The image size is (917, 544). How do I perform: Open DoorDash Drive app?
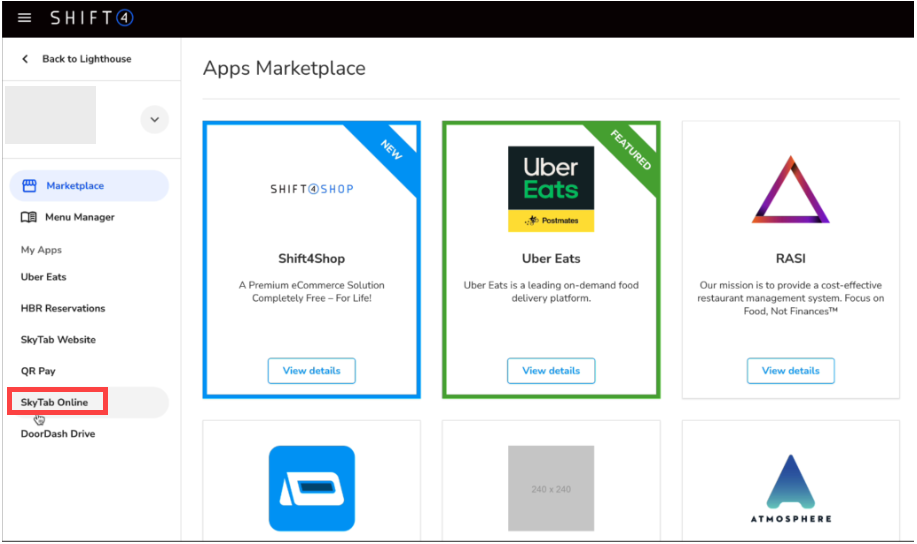point(58,434)
